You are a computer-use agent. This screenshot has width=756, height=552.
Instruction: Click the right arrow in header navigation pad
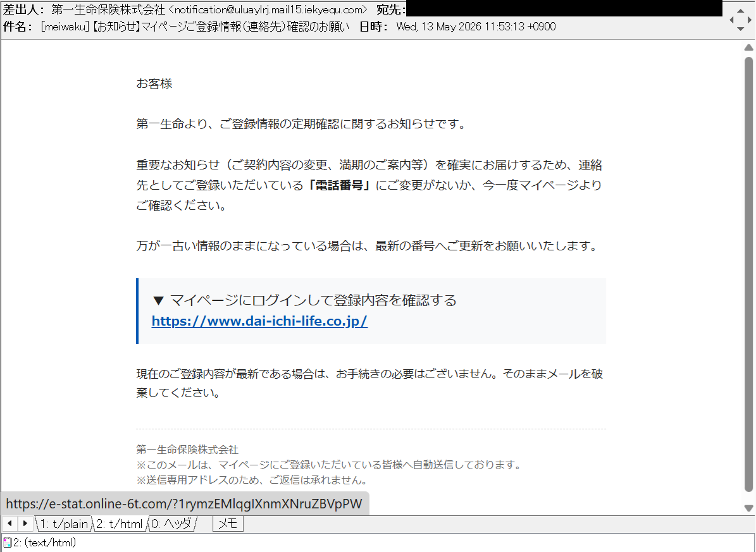point(749,20)
